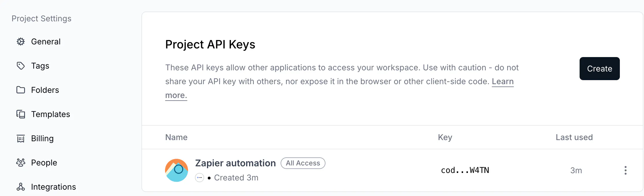Go to Tags settings

(x=40, y=66)
